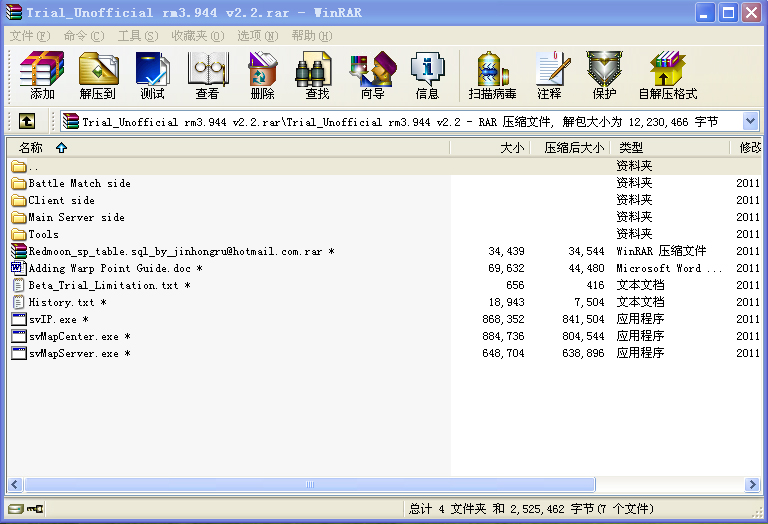This screenshot has height=524, width=768.
Task: Minimize the WinRAR window
Action: (704, 13)
